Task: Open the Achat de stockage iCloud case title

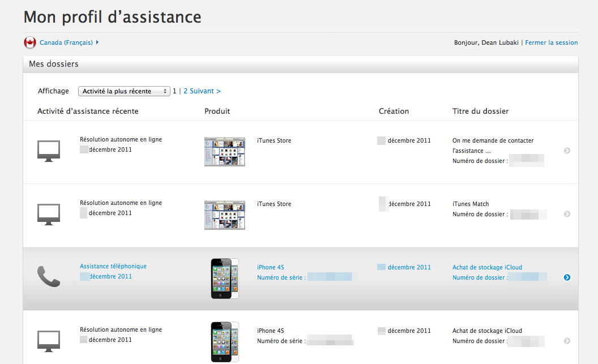Action: click(x=488, y=267)
